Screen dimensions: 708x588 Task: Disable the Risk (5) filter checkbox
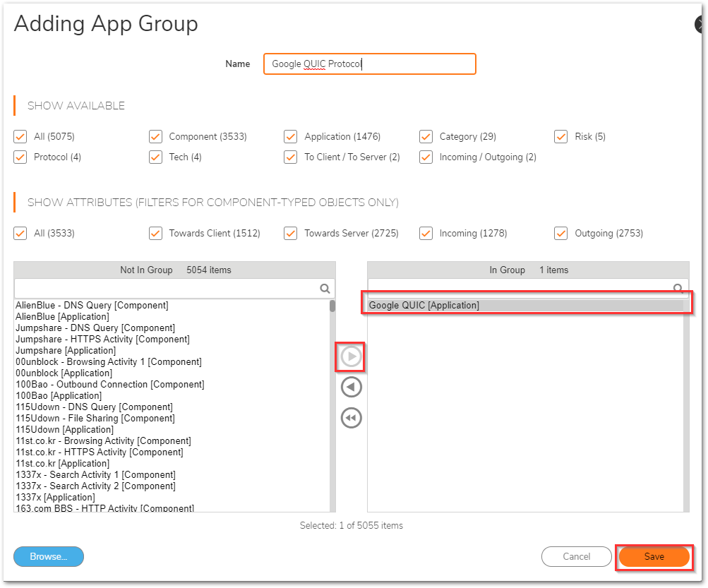tap(561, 136)
